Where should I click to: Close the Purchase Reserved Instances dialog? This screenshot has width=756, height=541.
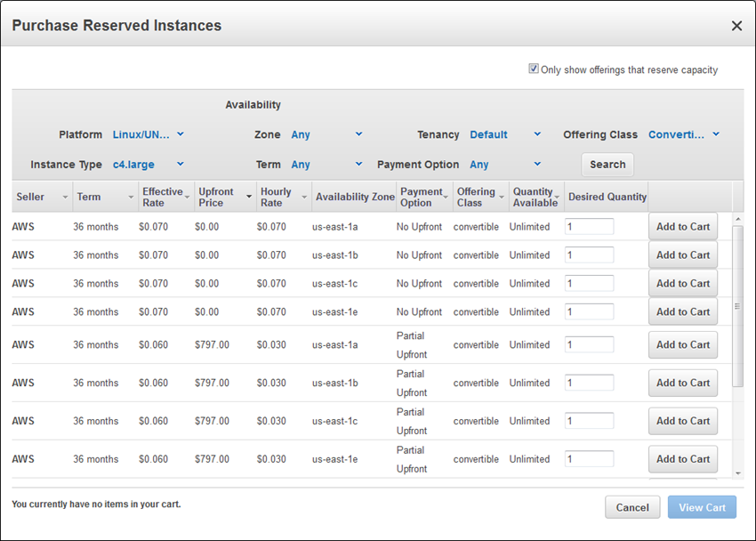pyautogui.click(x=736, y=26)
